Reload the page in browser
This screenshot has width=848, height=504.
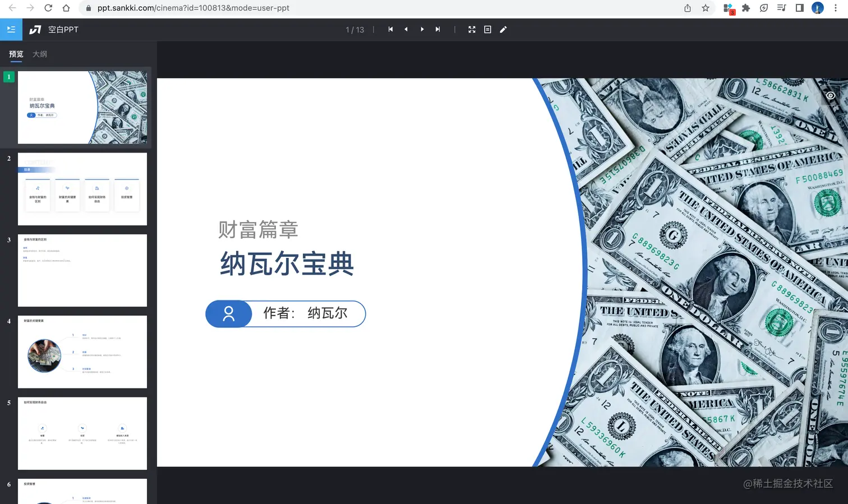48,8
